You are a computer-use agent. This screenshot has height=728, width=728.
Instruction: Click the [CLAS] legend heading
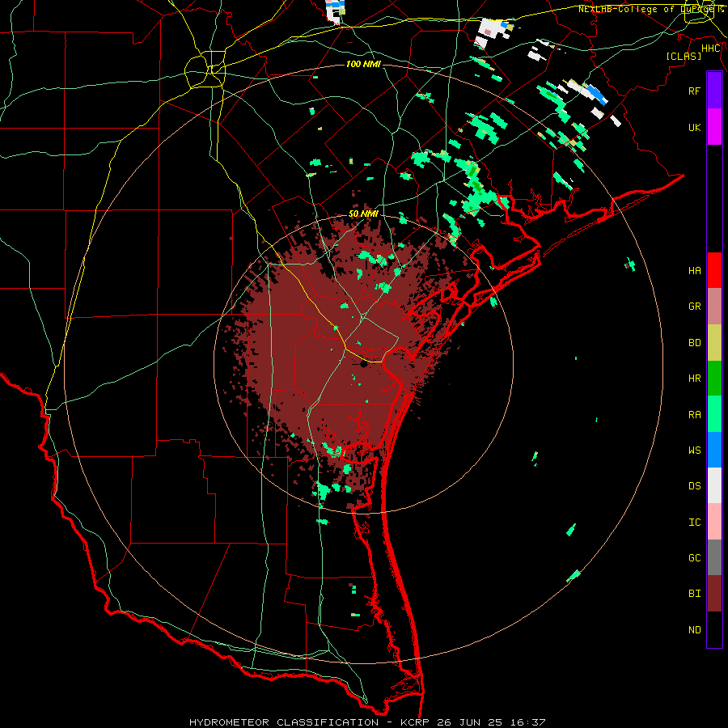coord(684,56)
